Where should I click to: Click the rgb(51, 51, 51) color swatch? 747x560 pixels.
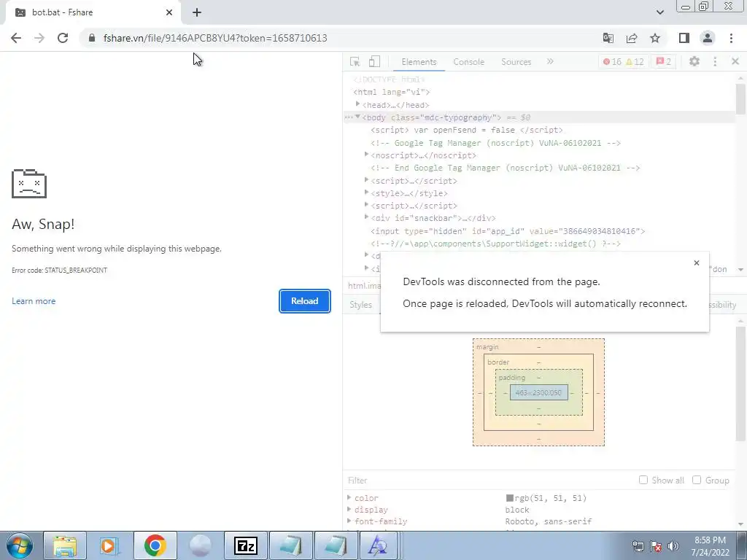pos(509,498)
